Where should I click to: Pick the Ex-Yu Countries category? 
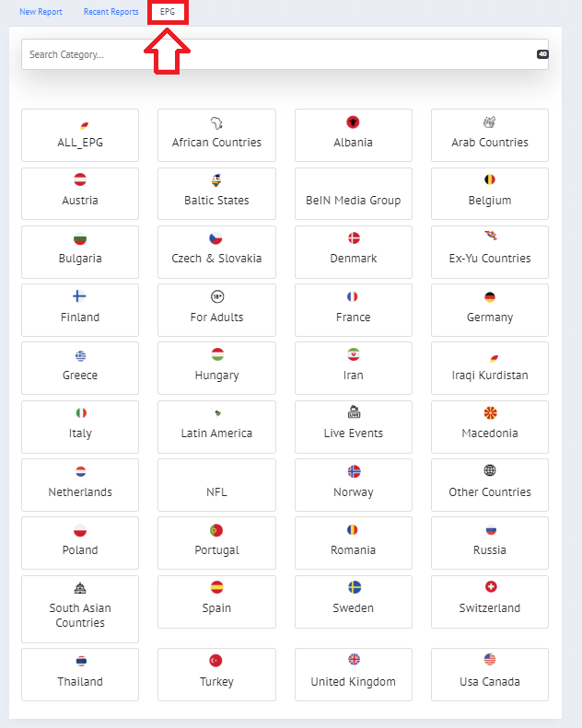click(490, 251)
